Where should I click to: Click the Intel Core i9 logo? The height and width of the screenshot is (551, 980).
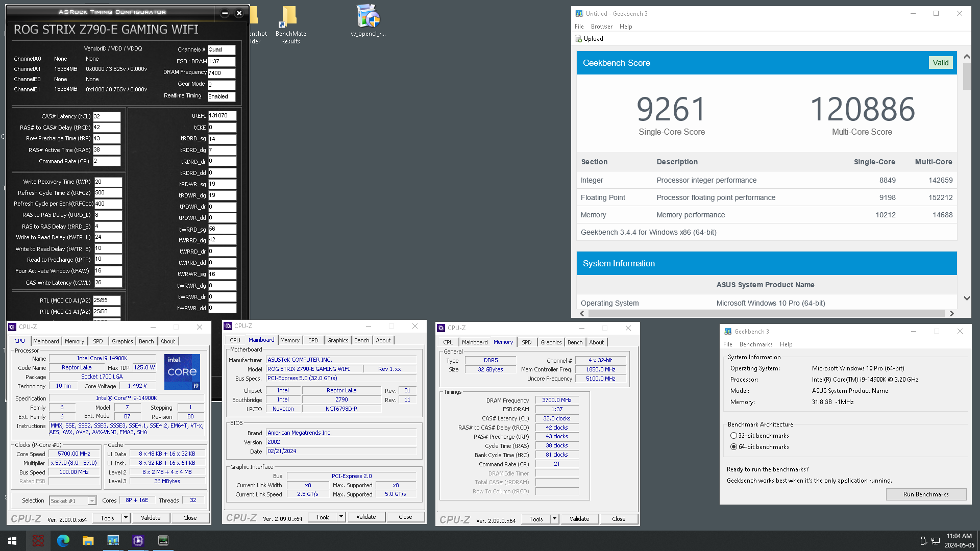pos(182,372)
